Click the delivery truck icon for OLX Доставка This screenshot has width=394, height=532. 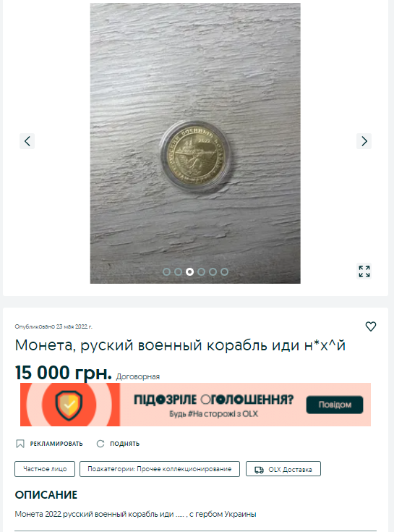pyautogui.click(x=259, y=470)
